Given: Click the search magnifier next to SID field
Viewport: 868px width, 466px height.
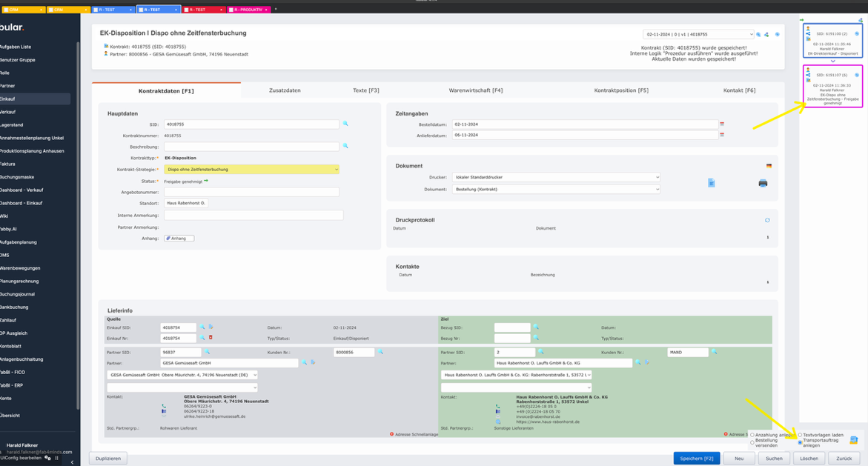Looking at the screenshot, I should [x=345, y=124].
